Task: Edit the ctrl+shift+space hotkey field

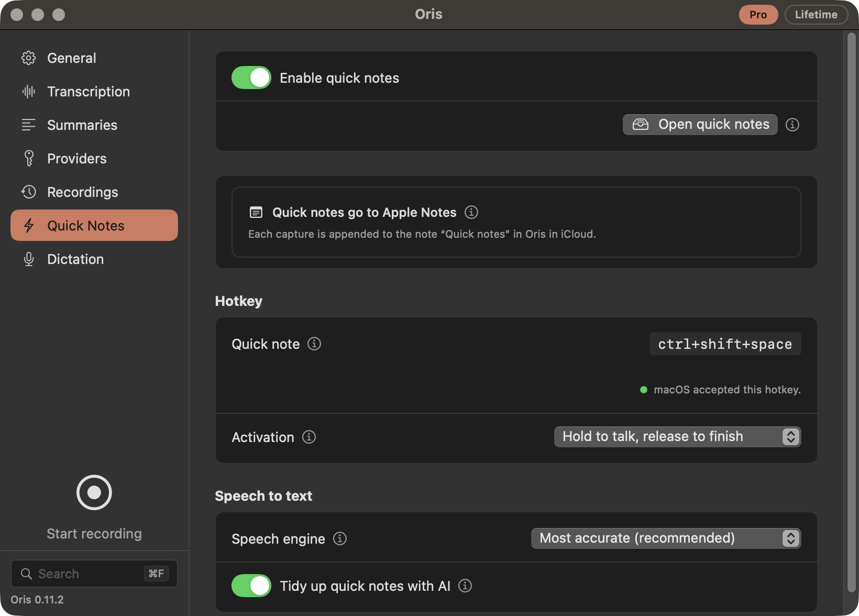Action: point(725,344)
